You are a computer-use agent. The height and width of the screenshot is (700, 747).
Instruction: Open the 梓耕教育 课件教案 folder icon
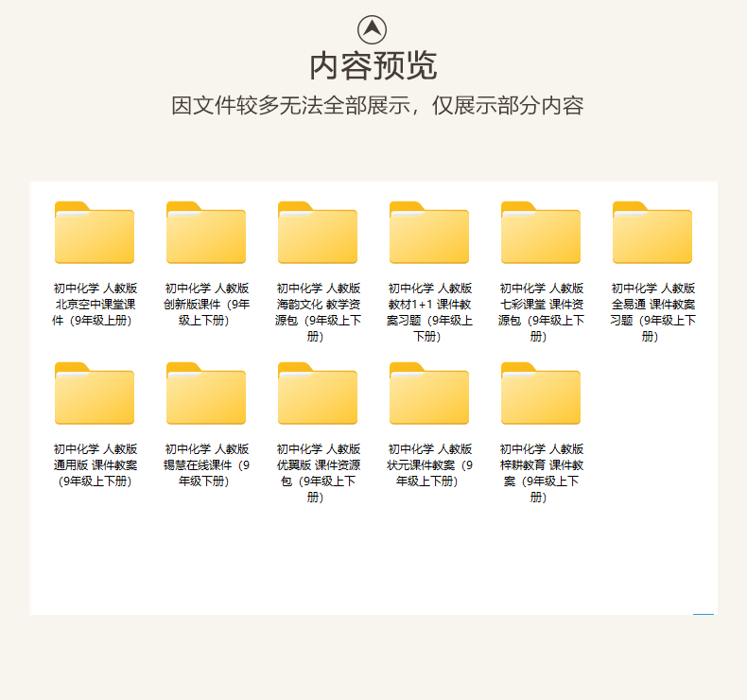pyautogui.click(x=541, y=394)
